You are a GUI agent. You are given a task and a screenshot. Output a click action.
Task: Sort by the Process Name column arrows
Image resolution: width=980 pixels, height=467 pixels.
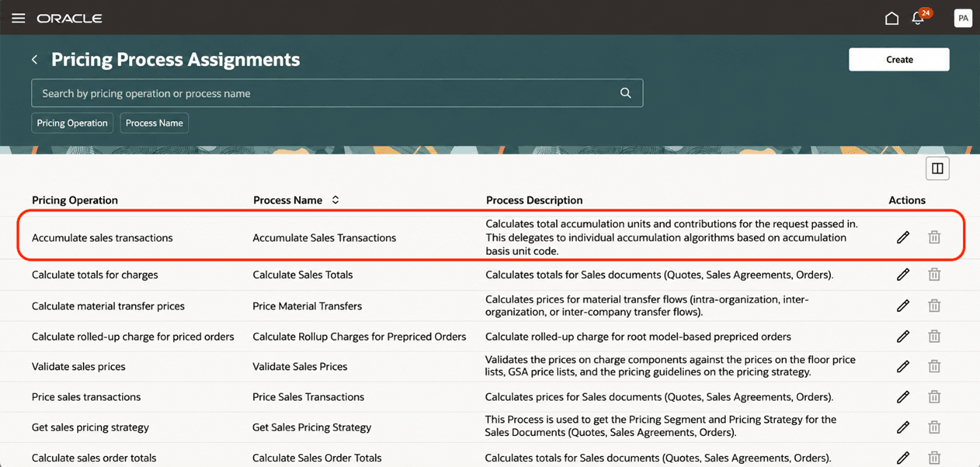[x=335, y=200]
